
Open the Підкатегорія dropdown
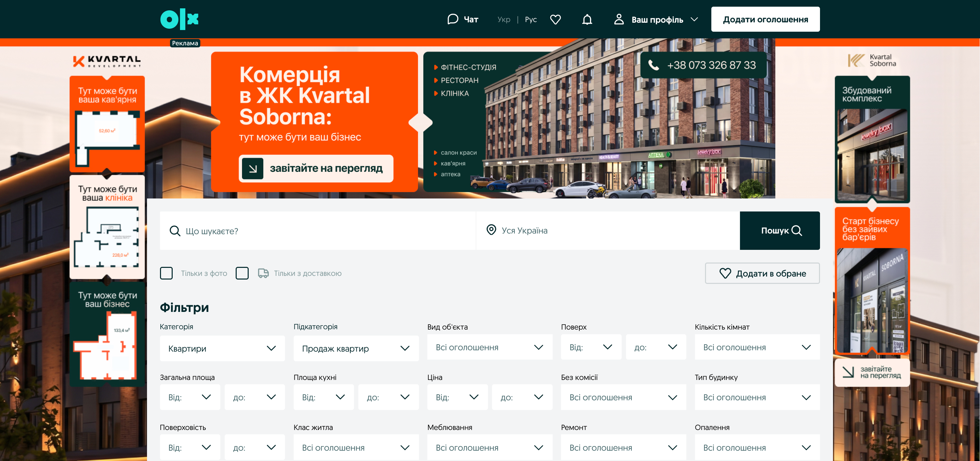click(x=356, y=348)
